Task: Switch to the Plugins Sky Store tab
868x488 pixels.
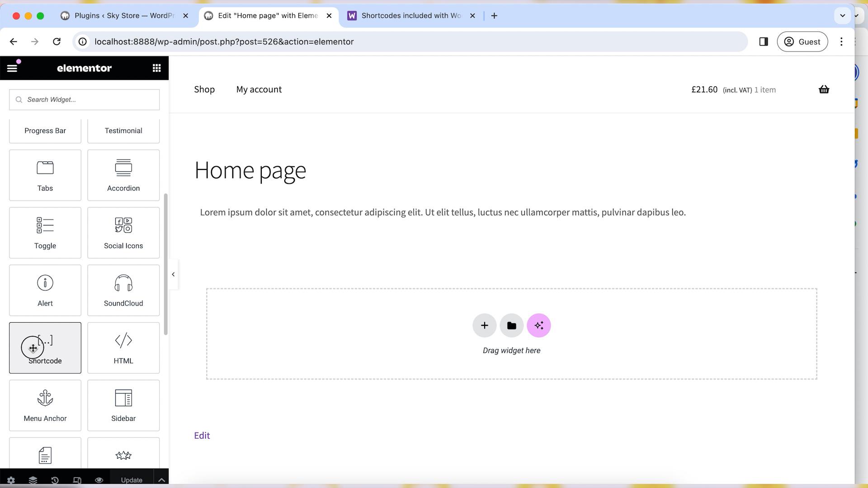Action: coord(122,15)
